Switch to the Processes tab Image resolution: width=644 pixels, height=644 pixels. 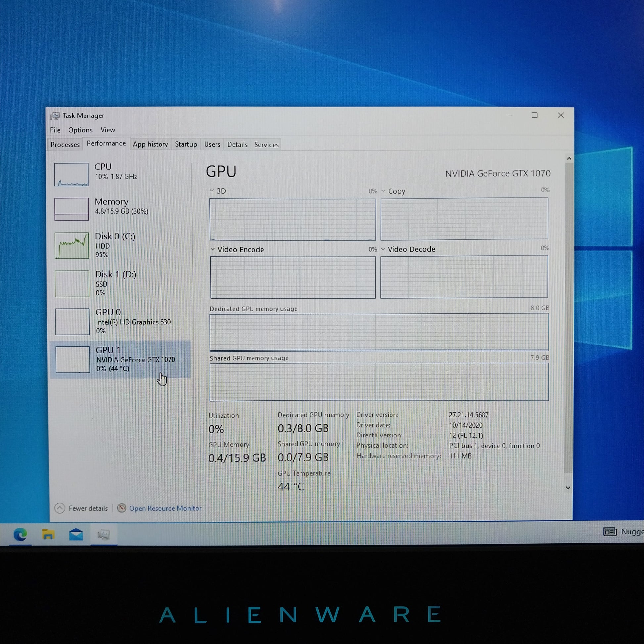[x=65, y=144]
